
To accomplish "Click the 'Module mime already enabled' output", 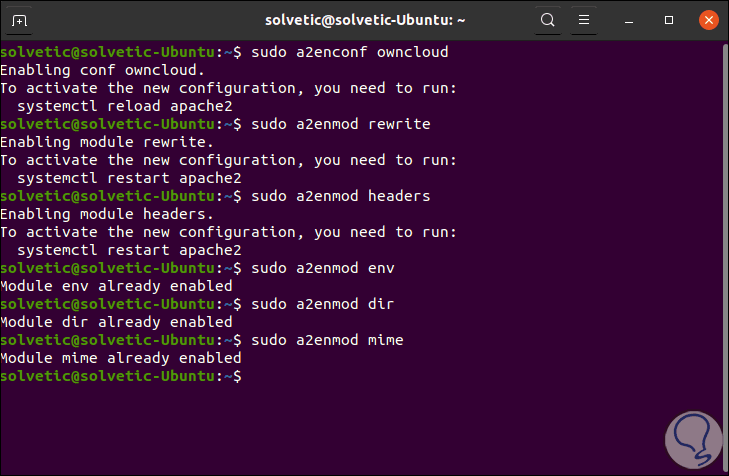I will coord(121,358).
